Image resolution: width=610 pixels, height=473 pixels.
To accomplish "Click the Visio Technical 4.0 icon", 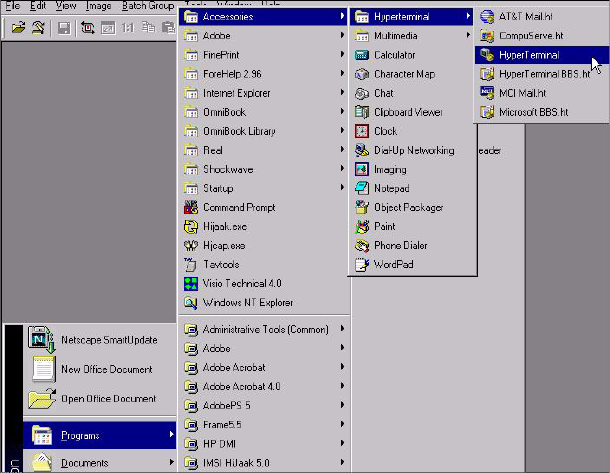I will coord(191,284).
